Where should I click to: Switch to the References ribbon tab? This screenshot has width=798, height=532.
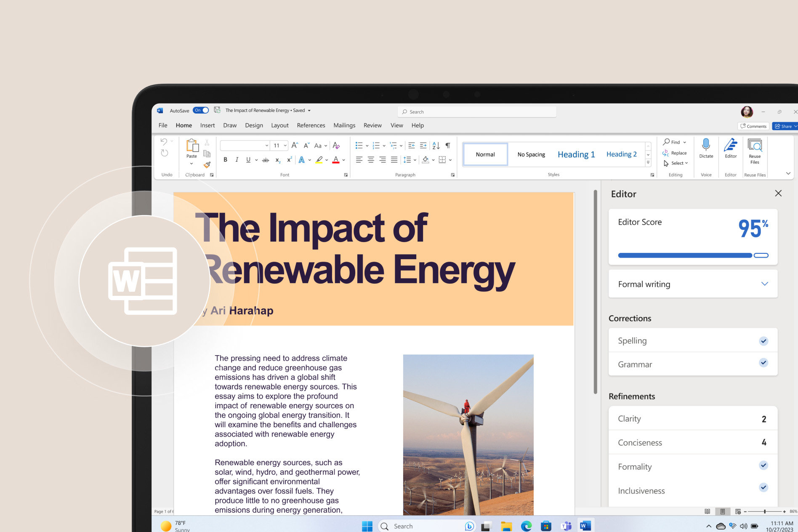click(311, 125)
